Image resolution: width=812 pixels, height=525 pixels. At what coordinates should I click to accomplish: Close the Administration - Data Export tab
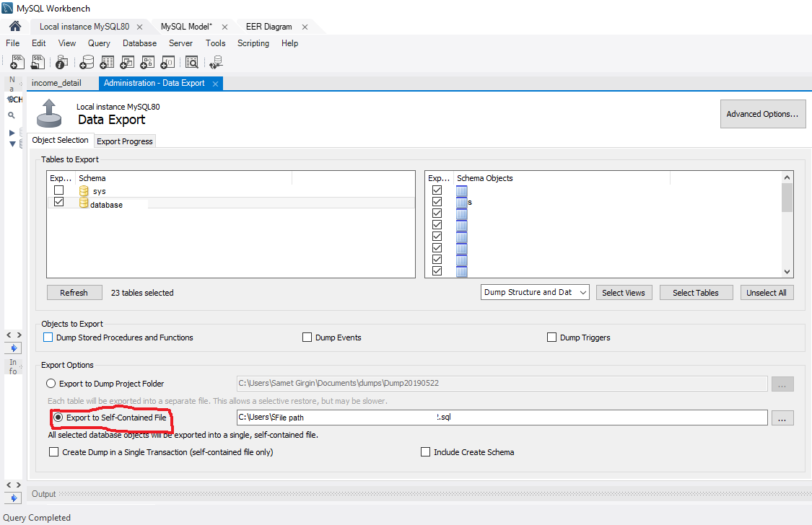click(215, 84)
